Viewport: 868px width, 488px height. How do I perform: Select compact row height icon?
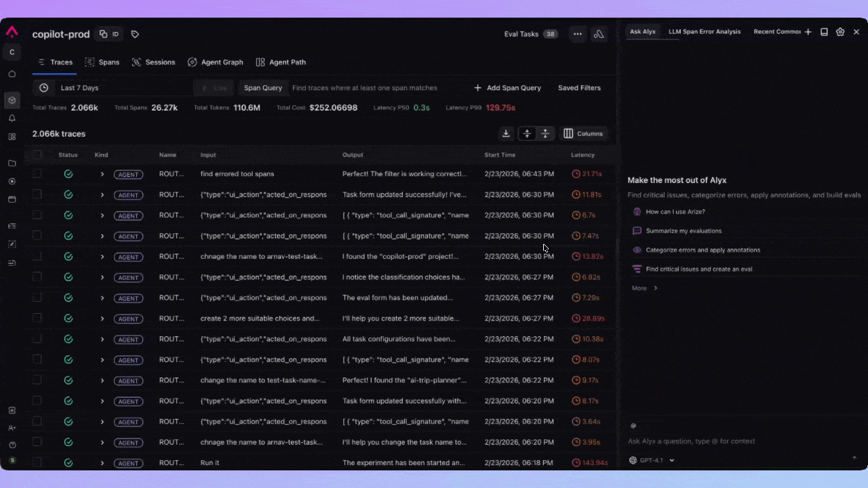coord(527,134)
